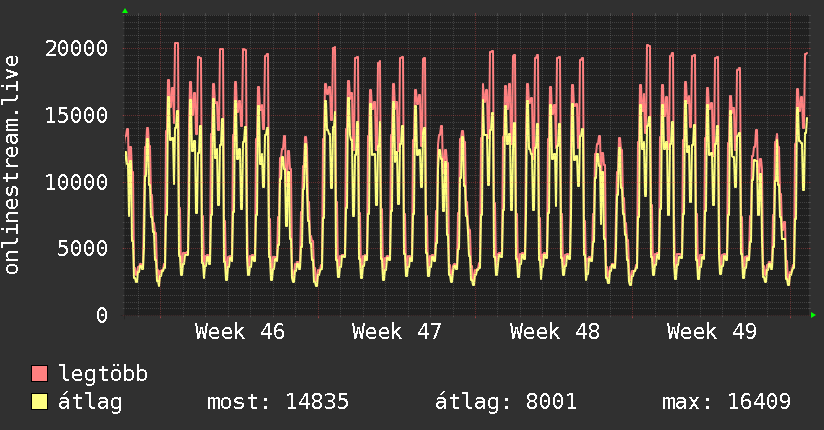Viewport: 824px width, 430px height.
Task: Click the onlinestream.live vertical axis title
Action: coord(13,165)
